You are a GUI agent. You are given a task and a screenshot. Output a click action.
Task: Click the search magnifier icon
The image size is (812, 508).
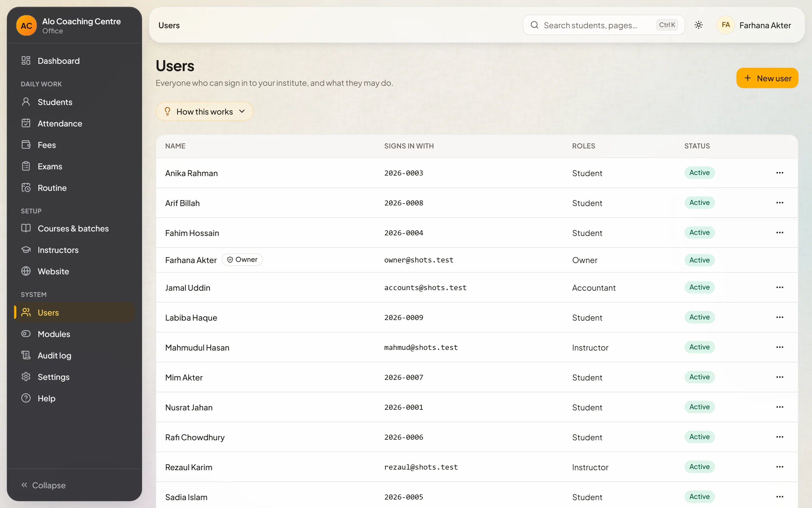535,25
